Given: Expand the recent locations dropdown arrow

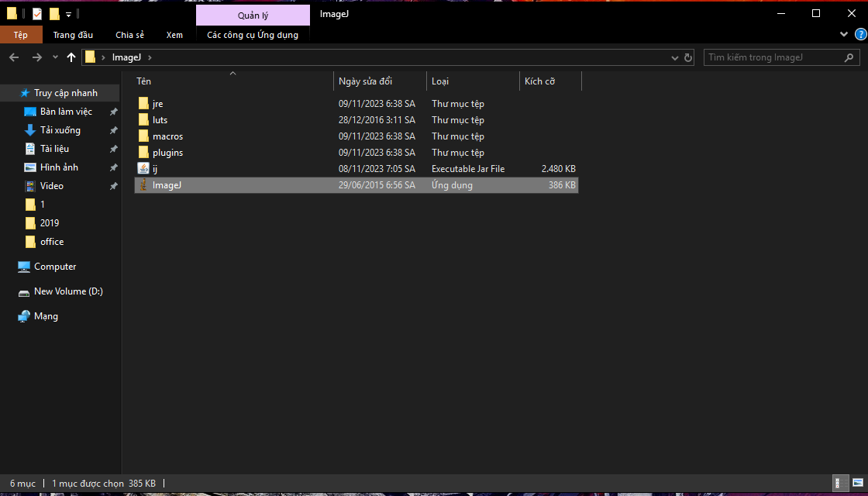Looking at the screenshot, I should coord(55,57).
